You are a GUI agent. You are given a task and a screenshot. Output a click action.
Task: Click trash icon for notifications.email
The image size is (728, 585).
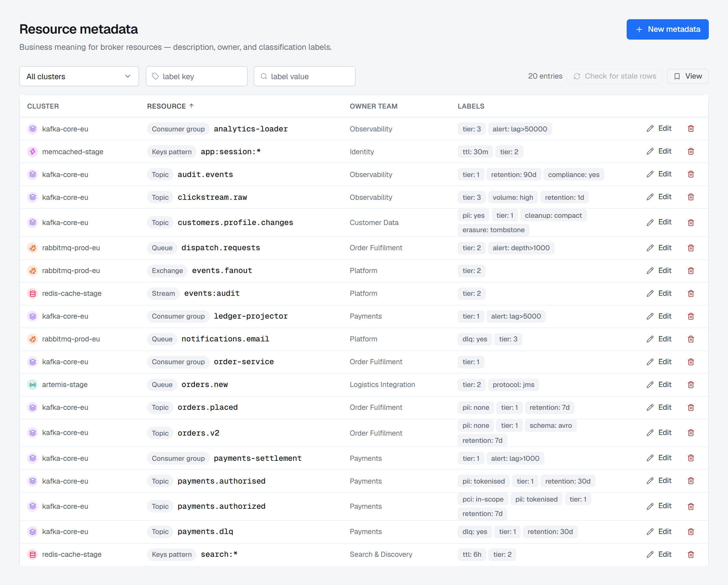(691, 339)
